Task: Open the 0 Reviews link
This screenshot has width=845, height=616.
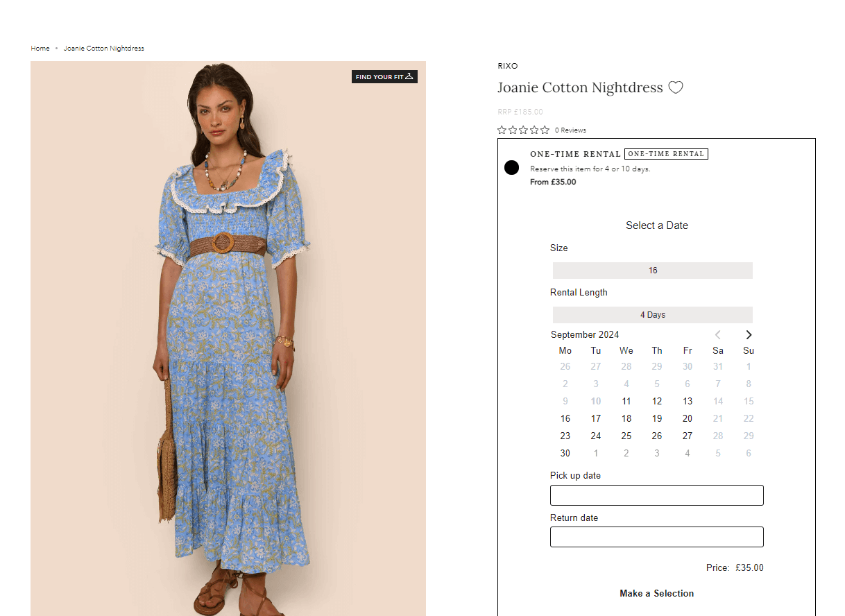Action: (x=570, y=130)
